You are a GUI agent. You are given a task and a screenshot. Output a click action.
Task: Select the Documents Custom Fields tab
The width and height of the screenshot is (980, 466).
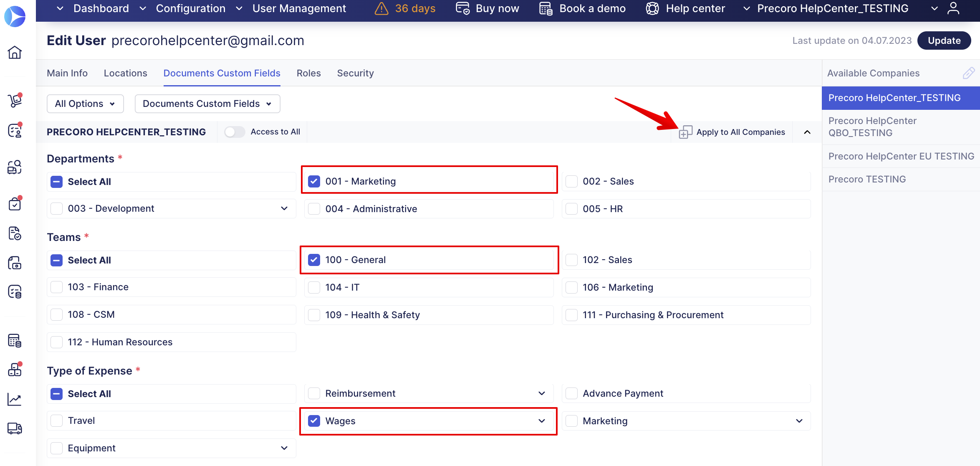click(222, 73)
